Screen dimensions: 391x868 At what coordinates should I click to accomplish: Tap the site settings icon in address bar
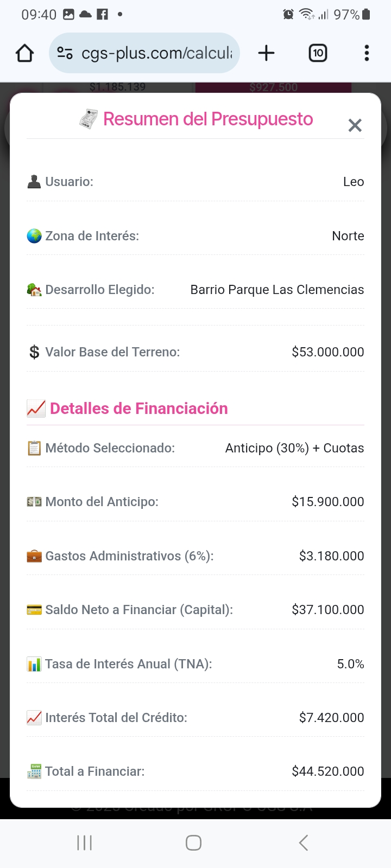point(65,53)
